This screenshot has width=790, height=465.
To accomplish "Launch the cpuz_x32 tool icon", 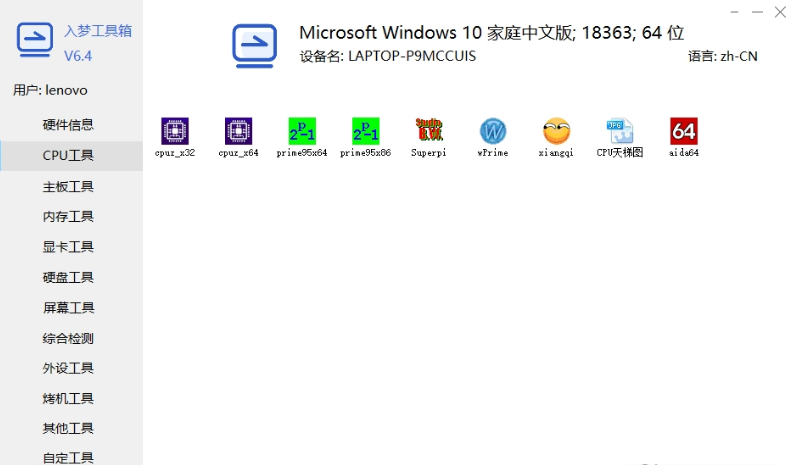I will 175,131.
